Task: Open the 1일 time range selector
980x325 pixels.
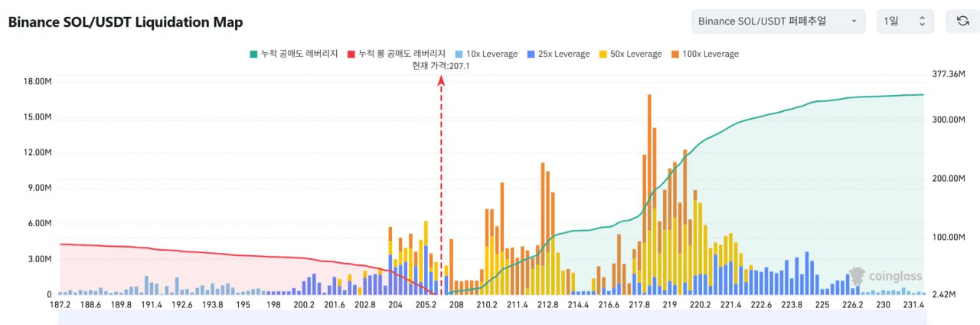Action: [906, 21]
